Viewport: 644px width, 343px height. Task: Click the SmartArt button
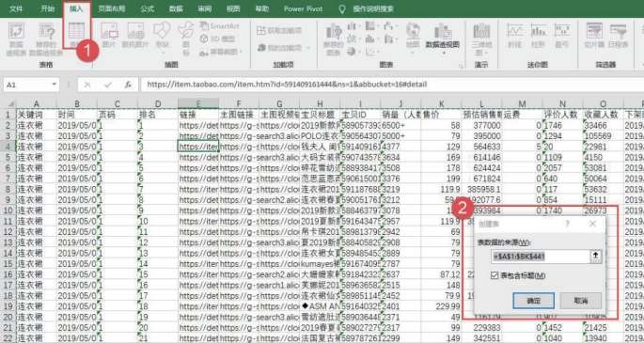(219, 26)
